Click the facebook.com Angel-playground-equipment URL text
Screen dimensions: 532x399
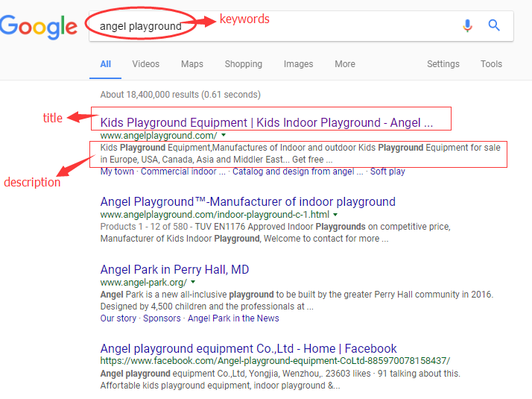tap(275, 361)
